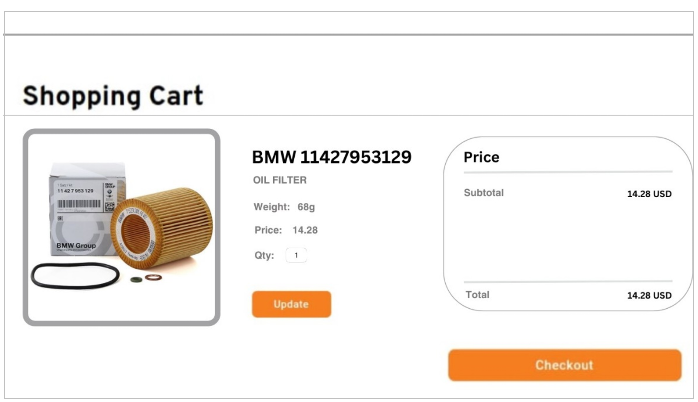The height and width of the screenshot is (402, 698).
Task: Click the empty header bar above Shopping Cart
Action: (x=349, y=23)
